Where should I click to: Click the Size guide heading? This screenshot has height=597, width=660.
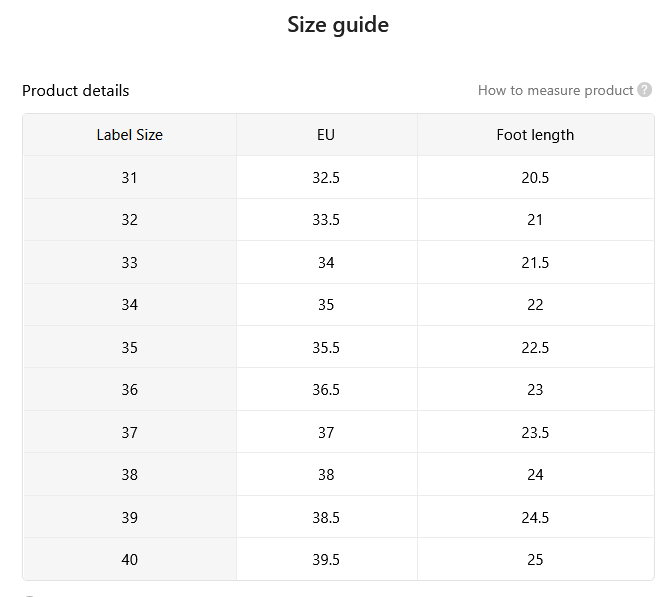(338, 24)
